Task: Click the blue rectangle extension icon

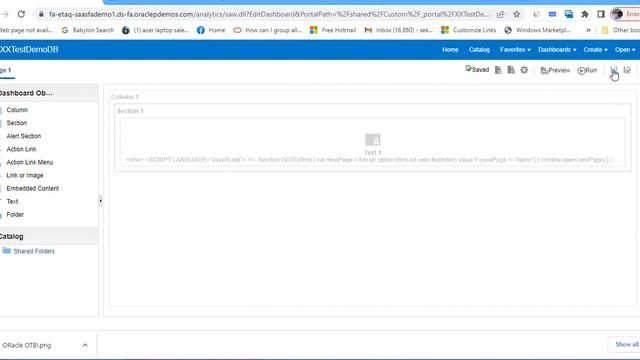Action: [x=552, y=14]
